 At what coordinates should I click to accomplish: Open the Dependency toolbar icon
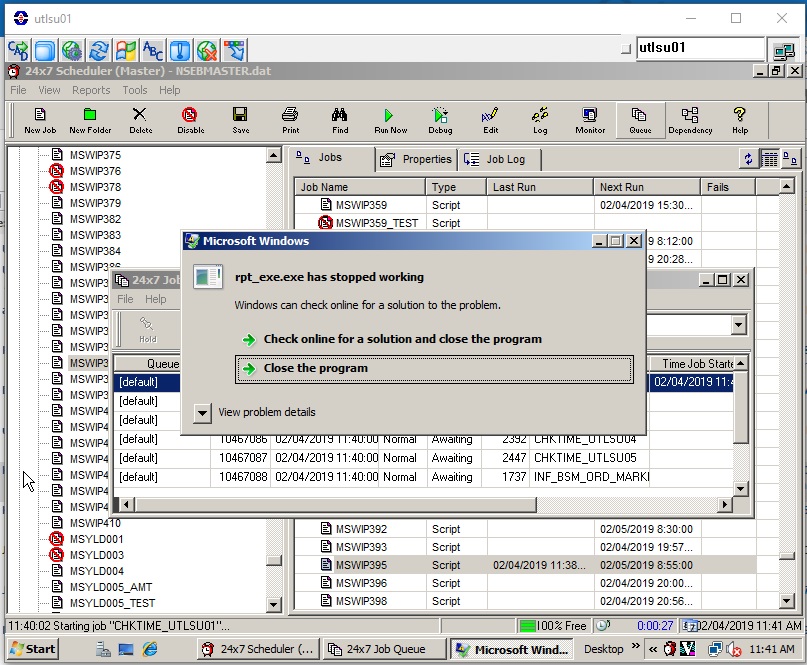690,121
